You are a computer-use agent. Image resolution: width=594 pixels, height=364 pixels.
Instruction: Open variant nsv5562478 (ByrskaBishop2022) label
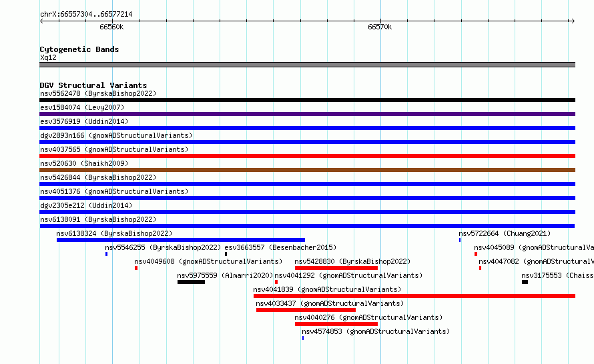98,93
